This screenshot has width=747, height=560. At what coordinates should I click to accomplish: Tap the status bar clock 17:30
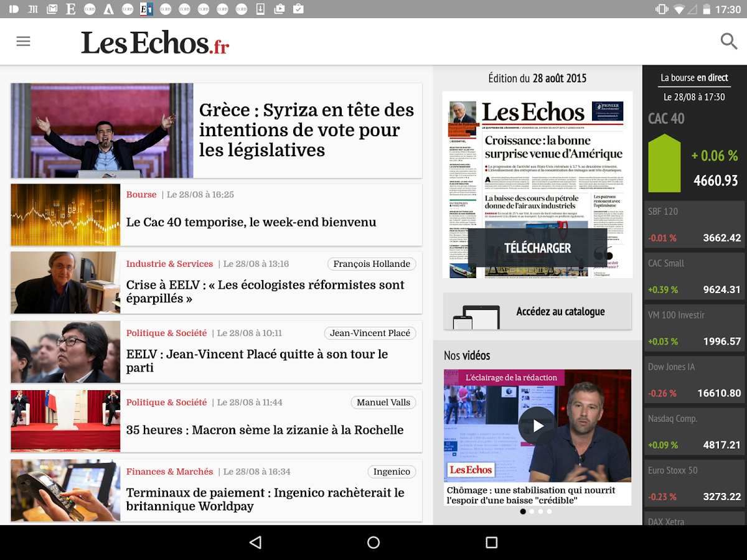(x=728, y=9)
